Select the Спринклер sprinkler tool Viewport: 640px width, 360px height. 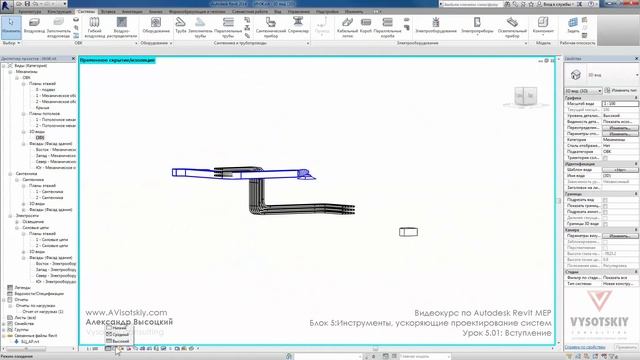298,25
